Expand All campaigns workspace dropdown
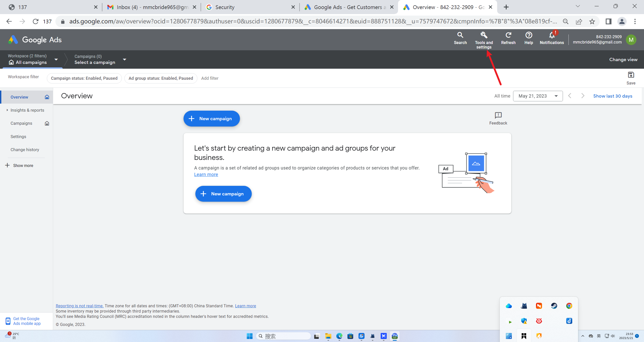The width and height of the screenshot is (644, 342). pos(56,60)
